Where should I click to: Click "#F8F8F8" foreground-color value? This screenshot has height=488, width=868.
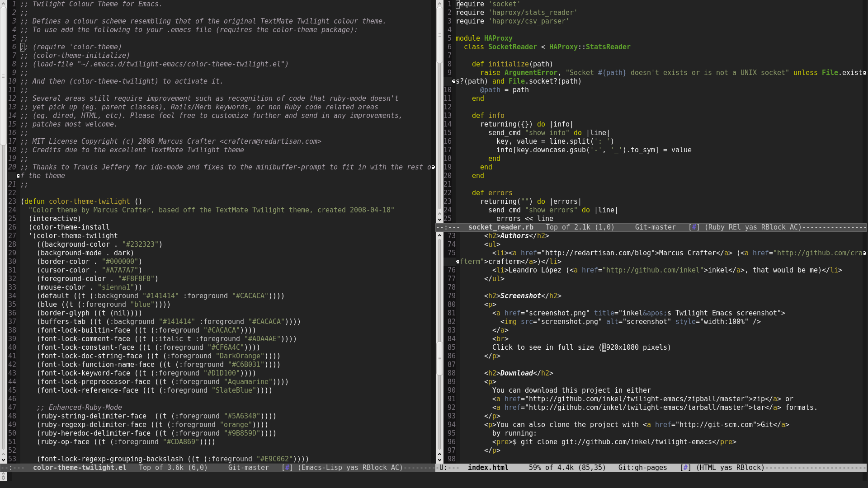[x=136, y=279]
